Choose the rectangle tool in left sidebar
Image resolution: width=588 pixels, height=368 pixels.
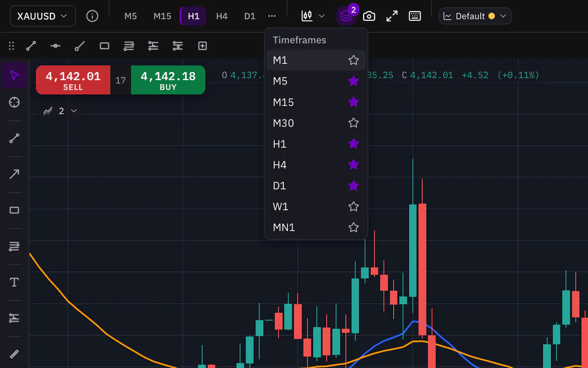(x=14, y=210)
